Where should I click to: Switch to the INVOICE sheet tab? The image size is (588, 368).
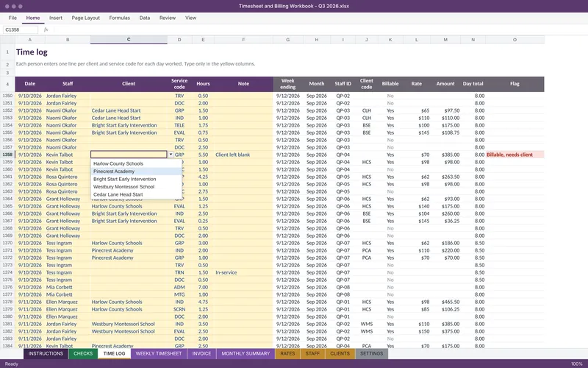[201, 354]
